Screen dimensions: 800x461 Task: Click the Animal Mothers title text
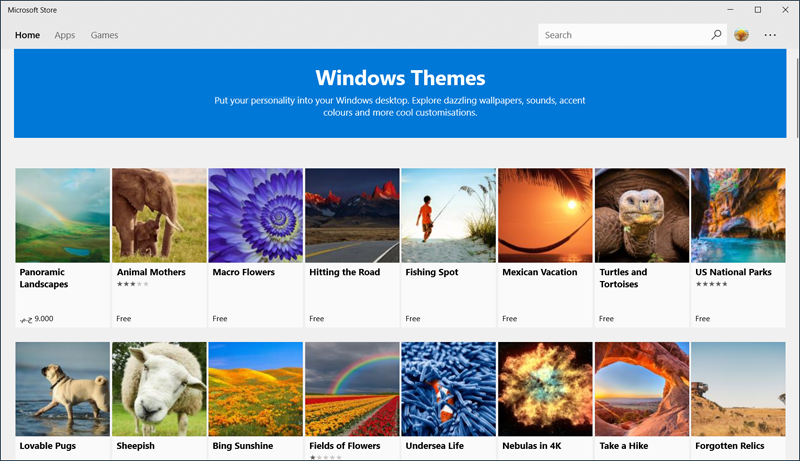click(151, 272)
